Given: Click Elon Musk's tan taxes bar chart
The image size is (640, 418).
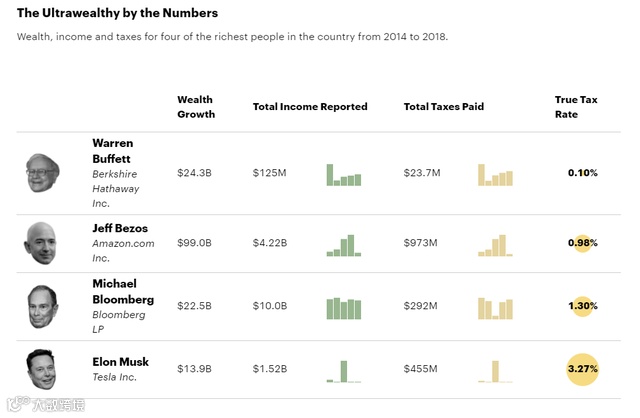Looking at the screenshot, I should [x=495, y=371].
